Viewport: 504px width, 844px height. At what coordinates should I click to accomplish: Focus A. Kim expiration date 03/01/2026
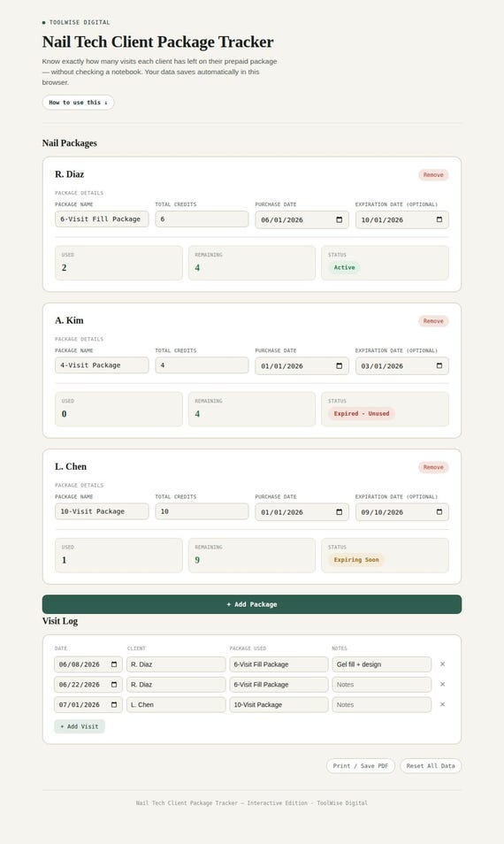point(401,366)
